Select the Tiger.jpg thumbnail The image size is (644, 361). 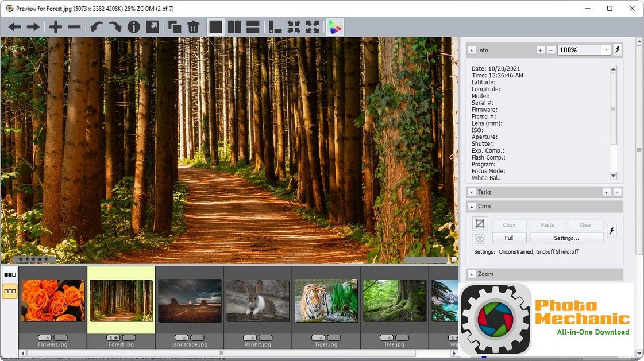pos(326,300)
